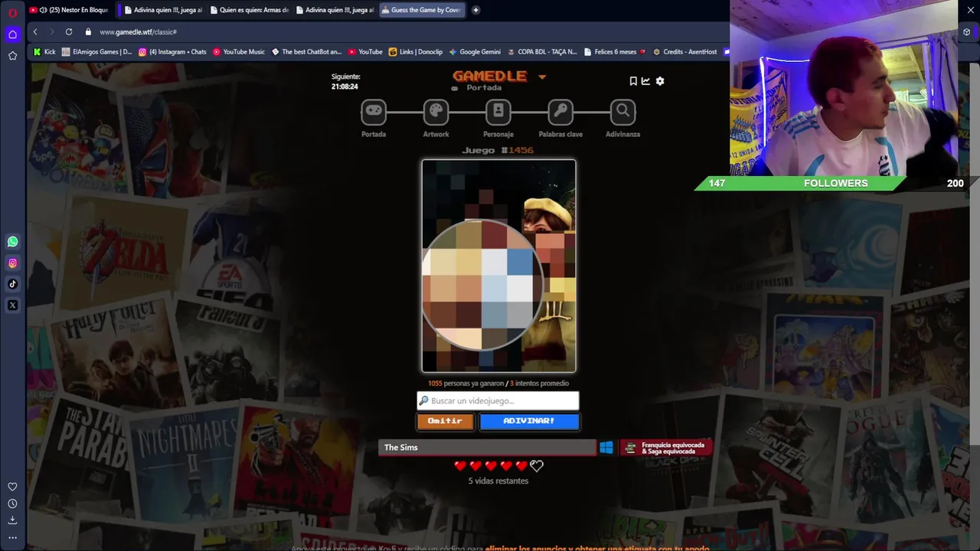Open Felices 6 meses bookmark
The image size is (980, 551).
(615, 52)
